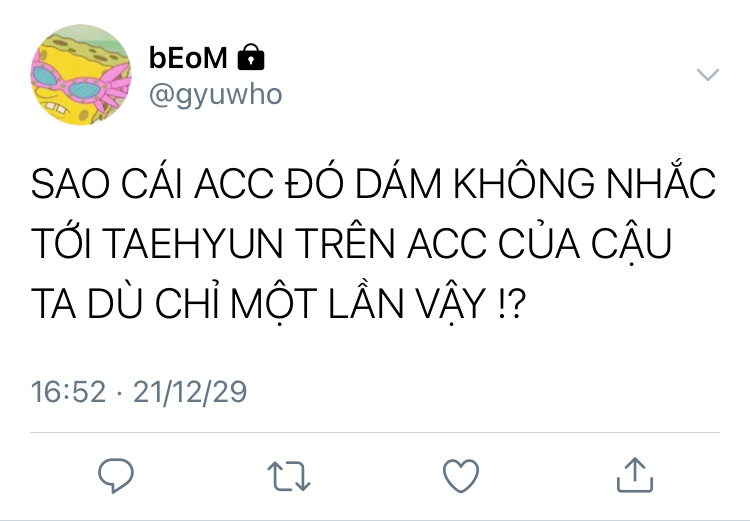Click the 21/12/29 date
The height and width of the screenshot is (521, 750).
pos(190,392)
